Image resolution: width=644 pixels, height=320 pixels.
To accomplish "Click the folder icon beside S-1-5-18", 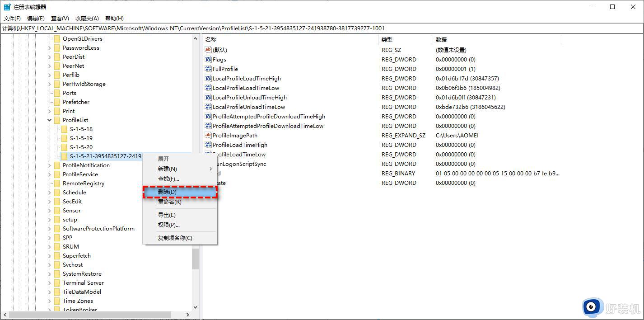I will [x=64, y=129].
